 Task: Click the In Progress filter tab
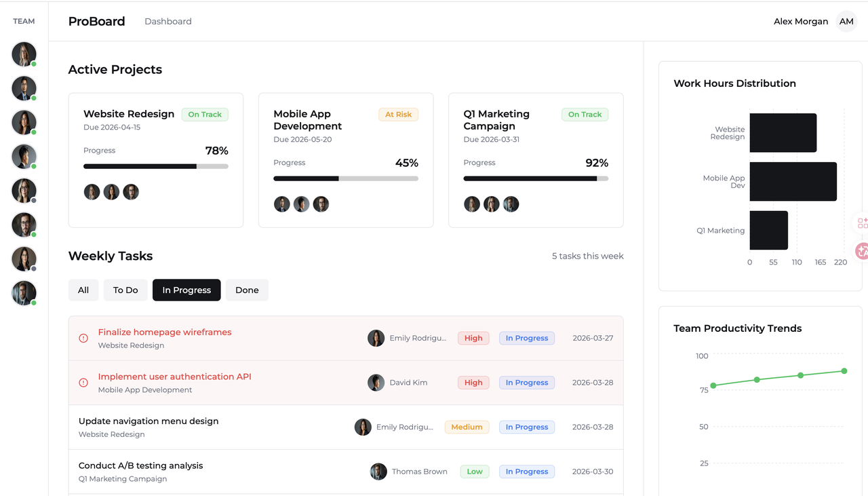click(x=186, y=290)
